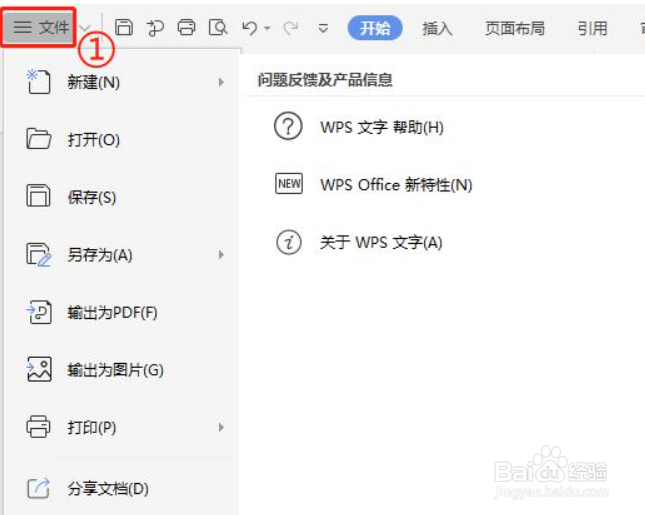Click the export to PDF toolbar icon
The image size is (645, 515).
(155, 28)
